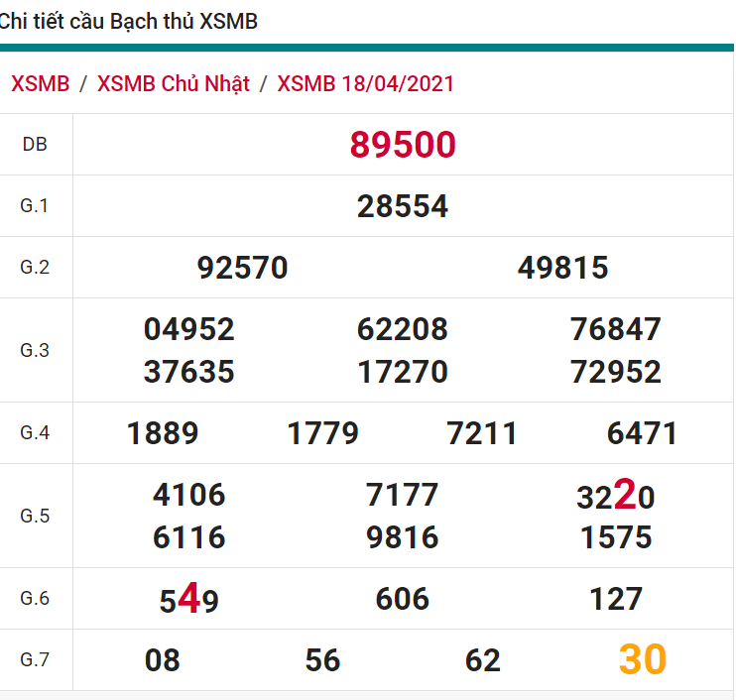Click the DB row label
The height and width of the screenshot is (700, 736).
pyautogui.click(x=35, y=145)
